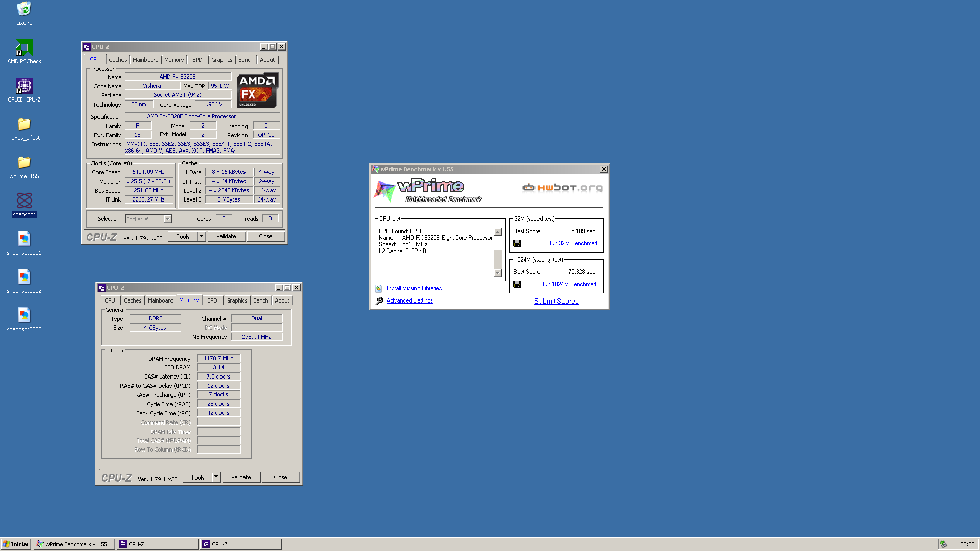
Task: Open About tab in lower CPU-Z
Action: [282, 300]
